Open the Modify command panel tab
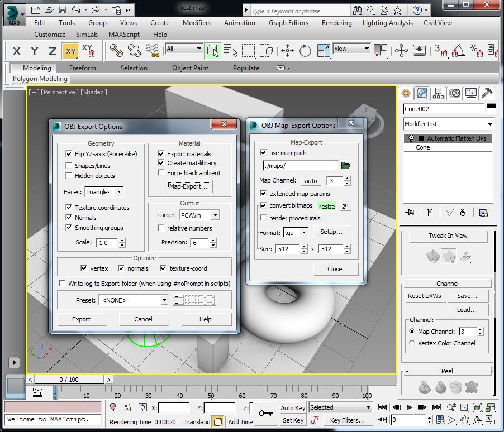Viewport: 504px width, 432px height. tap(422, 93)
